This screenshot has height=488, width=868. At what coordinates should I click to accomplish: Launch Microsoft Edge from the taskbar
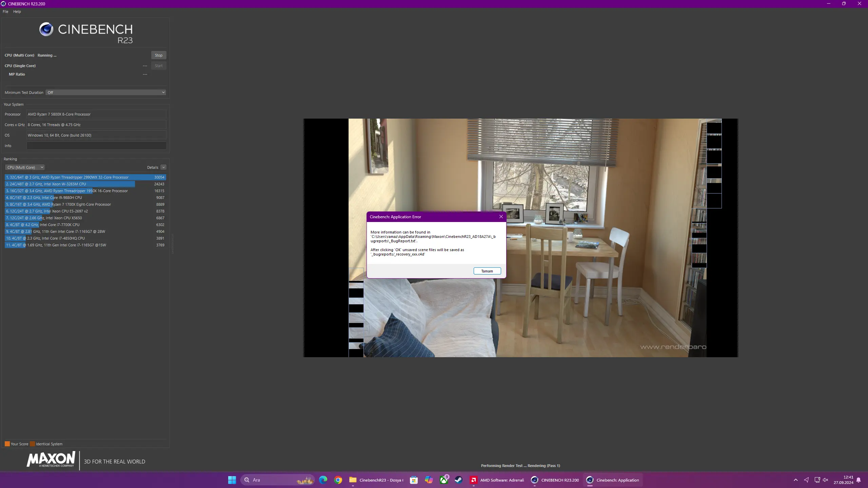pos(323,480)
